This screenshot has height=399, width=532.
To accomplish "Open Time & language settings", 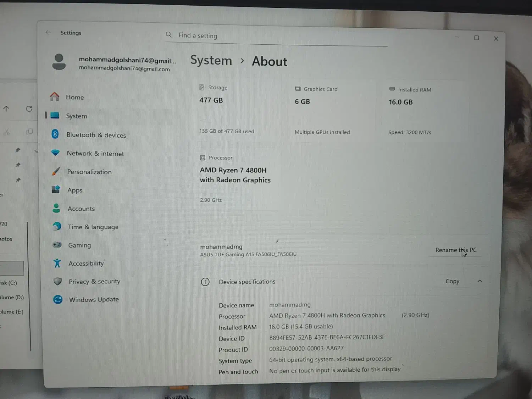I will click(x=93, y=227).
